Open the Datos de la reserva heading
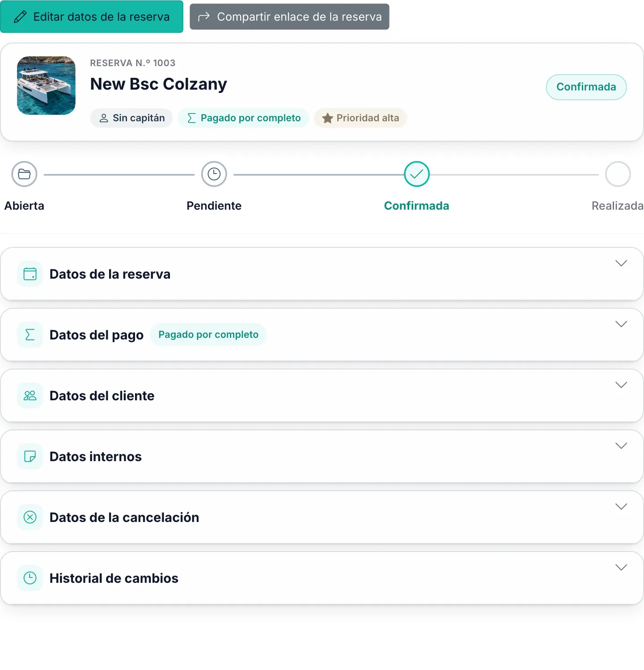 110,274
